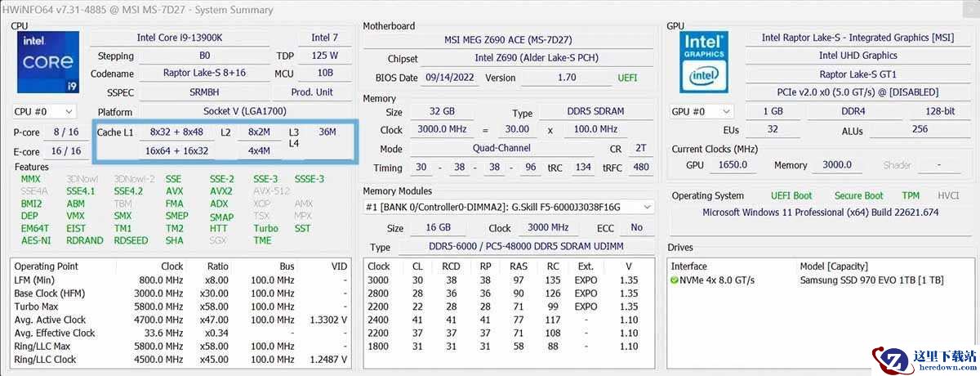Click the Turbo feature flag
980x376 pixels.
(265, 229)
